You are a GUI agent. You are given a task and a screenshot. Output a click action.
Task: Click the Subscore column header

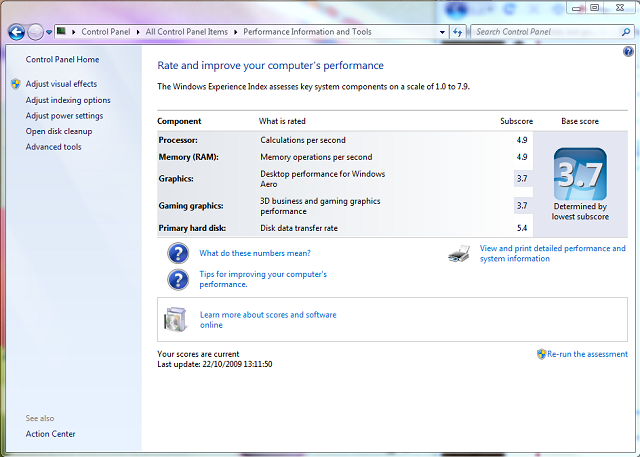coord(516,121)
